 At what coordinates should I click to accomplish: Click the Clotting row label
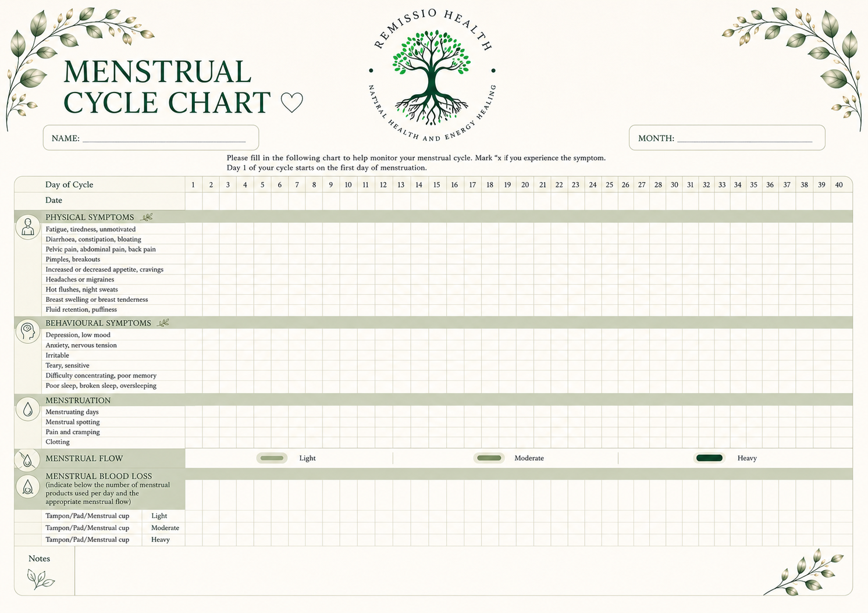pos(58,442)
